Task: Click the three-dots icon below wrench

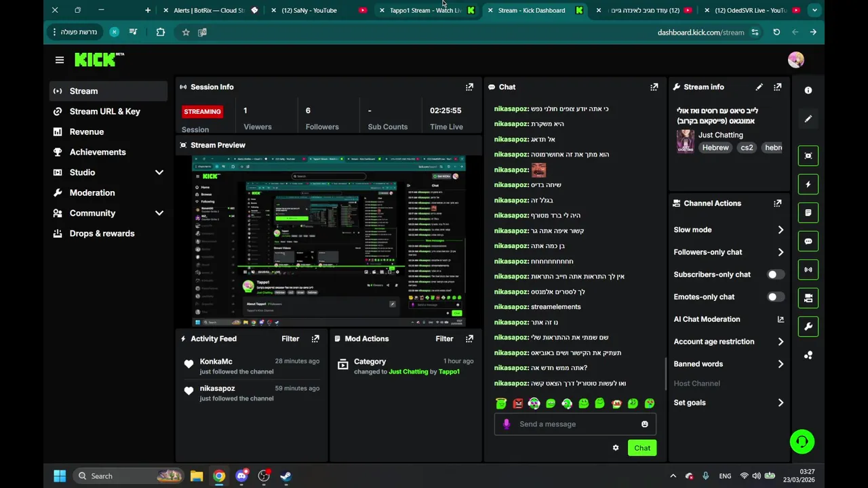Action: [808, 355]
